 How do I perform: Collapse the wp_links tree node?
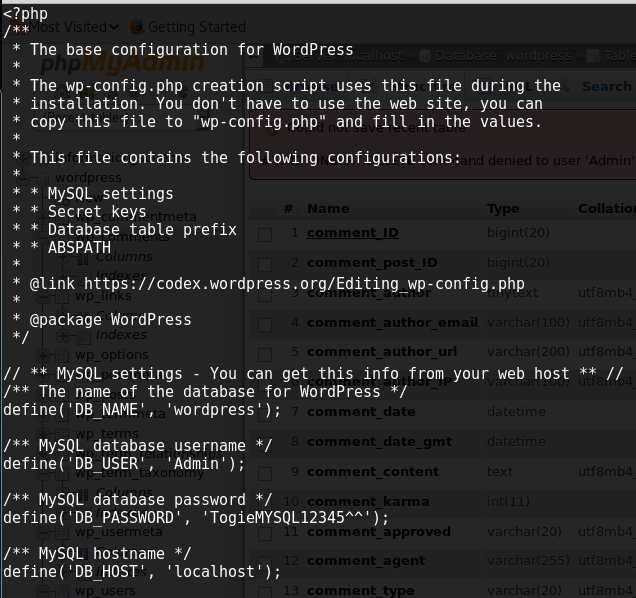(43, 296)
